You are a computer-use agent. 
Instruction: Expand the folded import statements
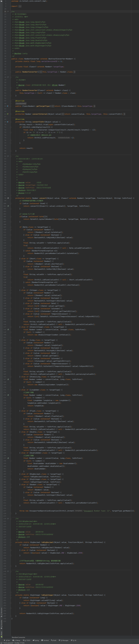click(10, 6)
